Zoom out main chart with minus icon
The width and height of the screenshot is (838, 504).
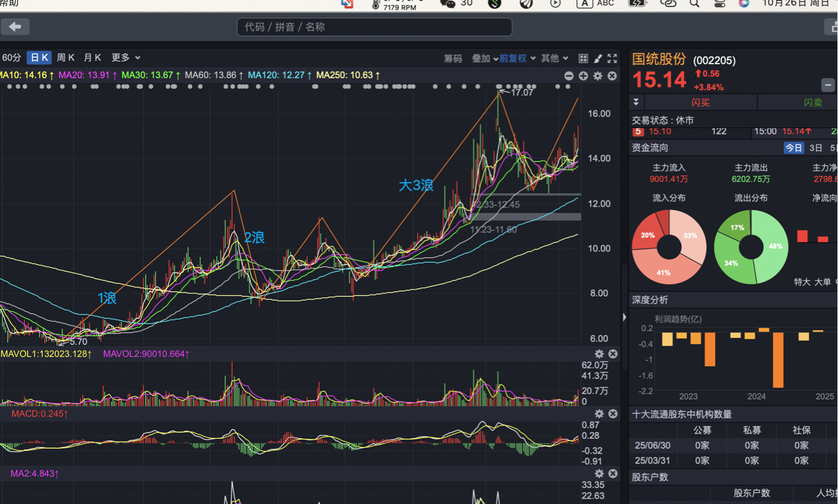coord(569,76)
